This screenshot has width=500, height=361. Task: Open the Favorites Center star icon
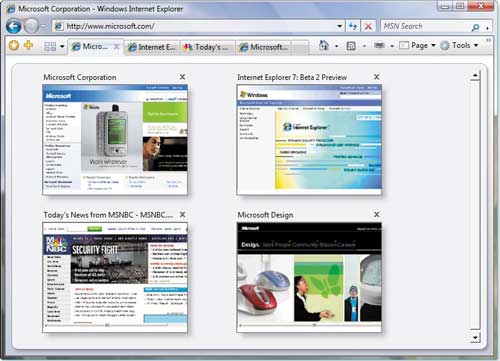[14, 45]
